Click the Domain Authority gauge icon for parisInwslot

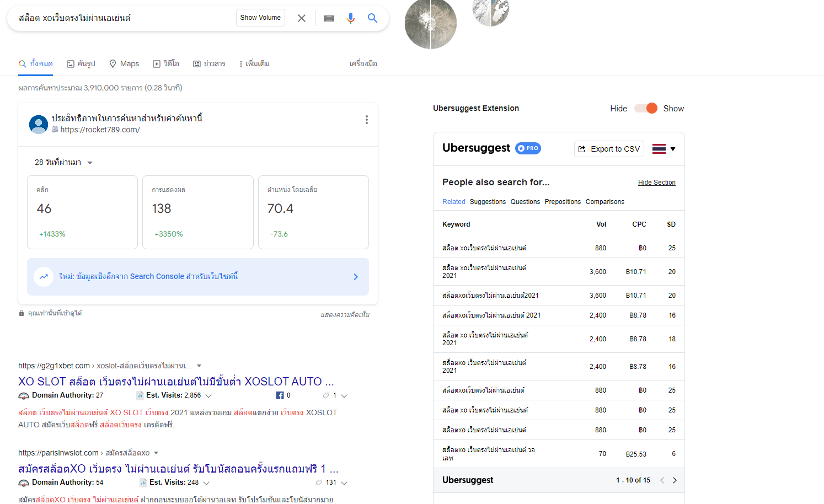click(x=24, y=483)
